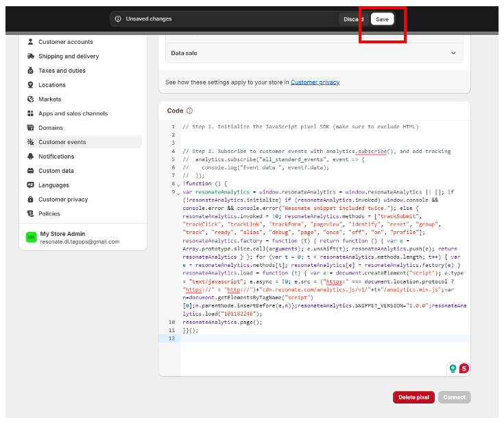Click the "101182246" string in code
Viewport: 504px width, 422px height.
point(238,314)
